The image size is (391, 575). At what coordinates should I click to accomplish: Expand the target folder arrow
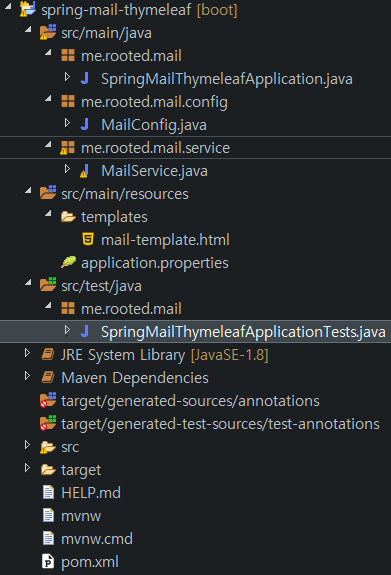pyautogui.click(x=27, y=468)
